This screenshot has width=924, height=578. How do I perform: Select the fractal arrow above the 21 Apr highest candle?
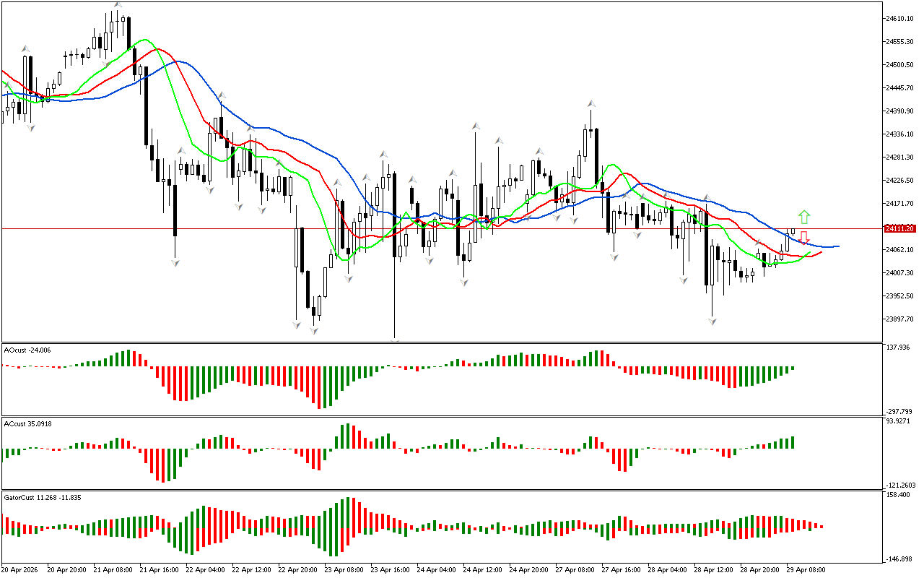click(x=117, y=5)
